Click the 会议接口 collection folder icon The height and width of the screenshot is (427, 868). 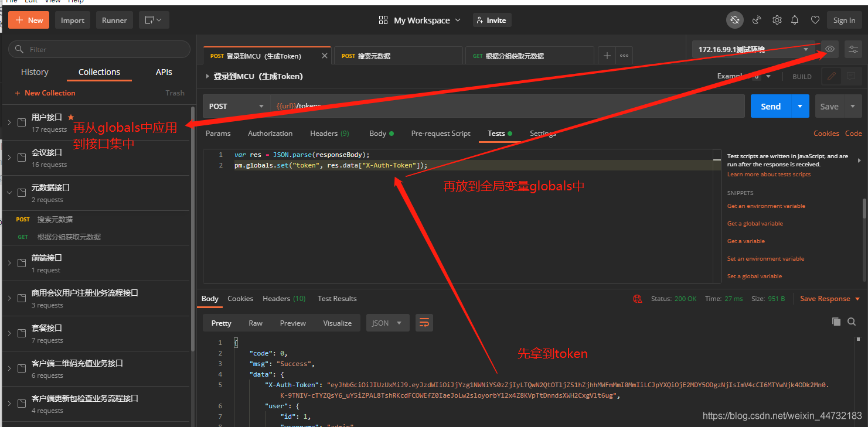[x=22, y=158]
